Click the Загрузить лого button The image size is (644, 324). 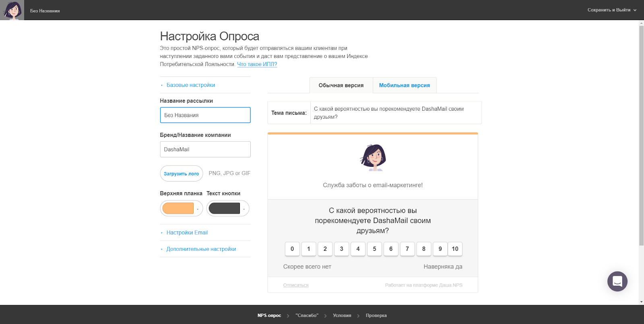pos(182,173)
